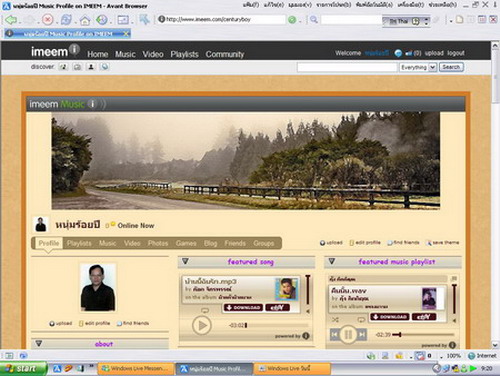Open the Community nav menu
The height and width of the screenshot is (376, 500).
click(x=225, y=54)
